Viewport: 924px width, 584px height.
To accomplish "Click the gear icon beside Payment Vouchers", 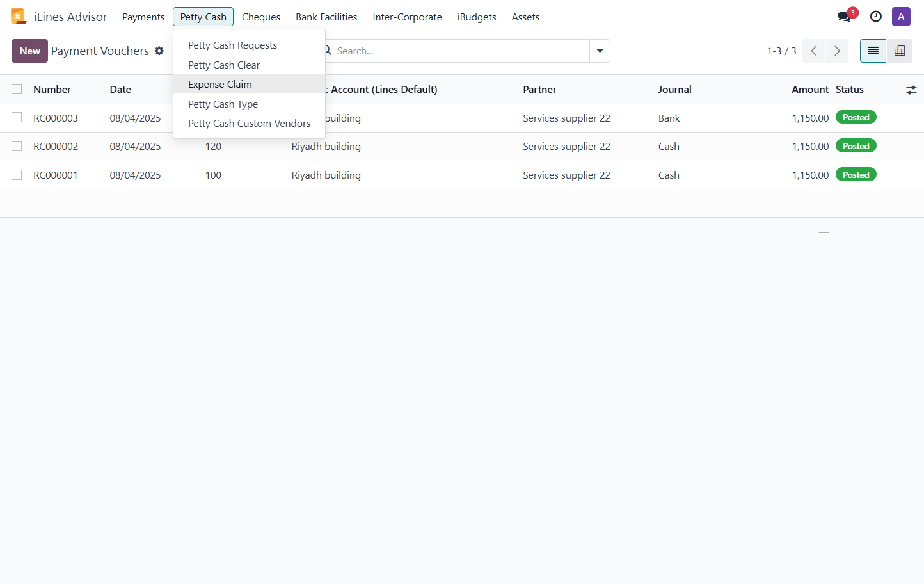I will [x=159, y=51].
